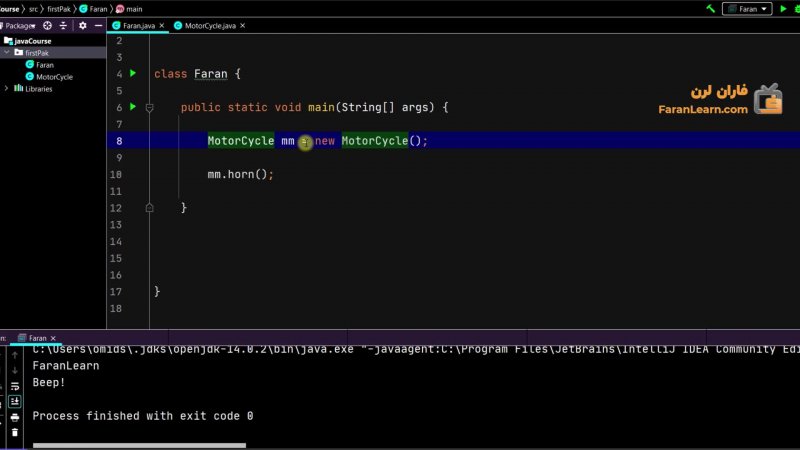Click the horizontal scrollbar in the console
Screen dimensions: 800x450
tap(139, 445)
